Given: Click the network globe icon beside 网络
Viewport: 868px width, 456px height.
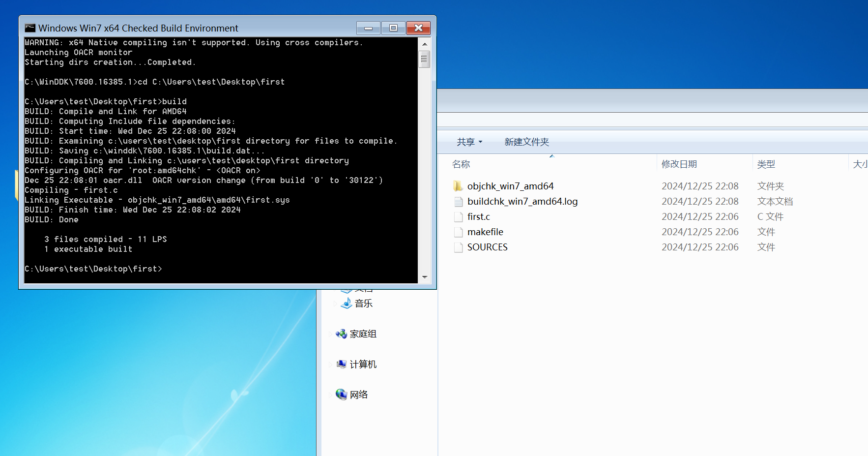Looking at the screenshot, I should (342, 395).
